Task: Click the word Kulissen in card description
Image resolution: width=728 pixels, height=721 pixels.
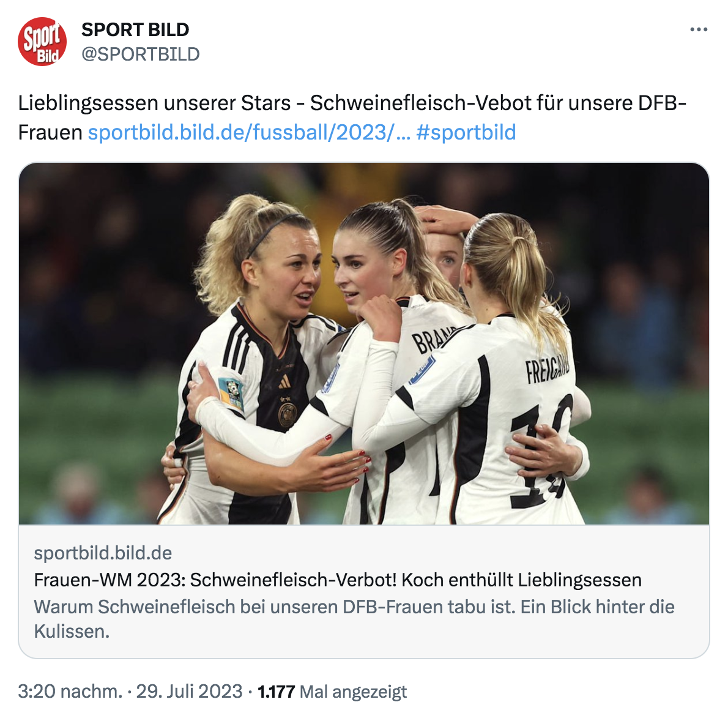Action: (x=72, y=632)
